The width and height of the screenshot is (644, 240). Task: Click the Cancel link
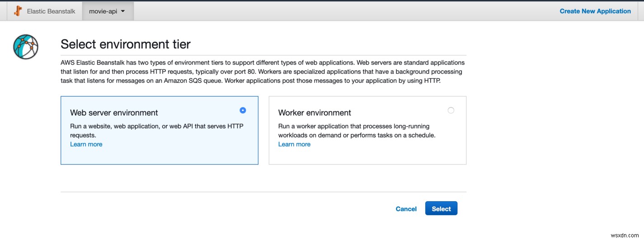(406, 209)
